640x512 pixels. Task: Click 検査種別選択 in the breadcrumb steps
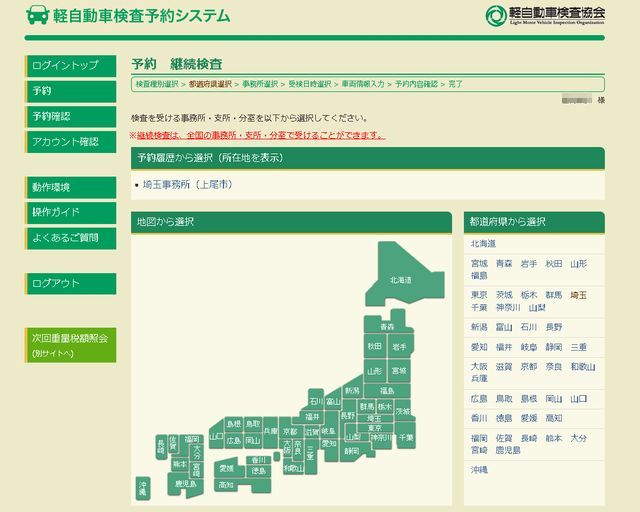click(157, 85)
